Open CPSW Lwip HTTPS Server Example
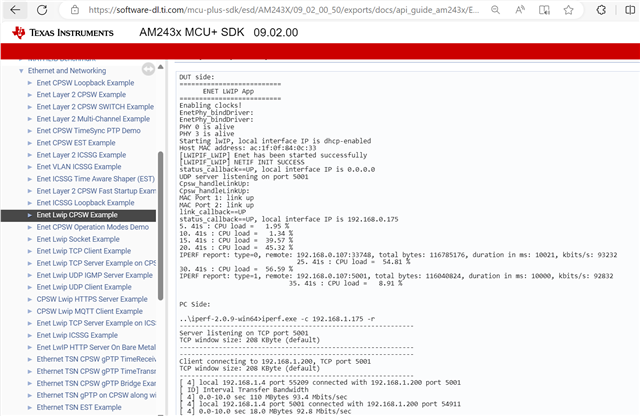Viewport: 640px width, 416px height. point(92,299)
